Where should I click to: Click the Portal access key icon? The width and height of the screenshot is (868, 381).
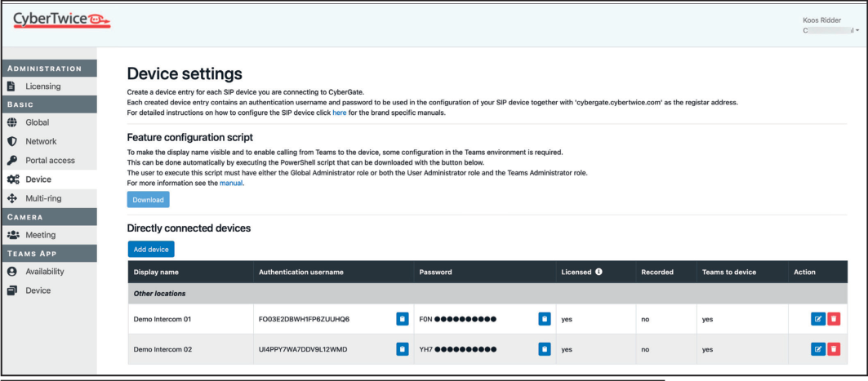pos(12,161)
